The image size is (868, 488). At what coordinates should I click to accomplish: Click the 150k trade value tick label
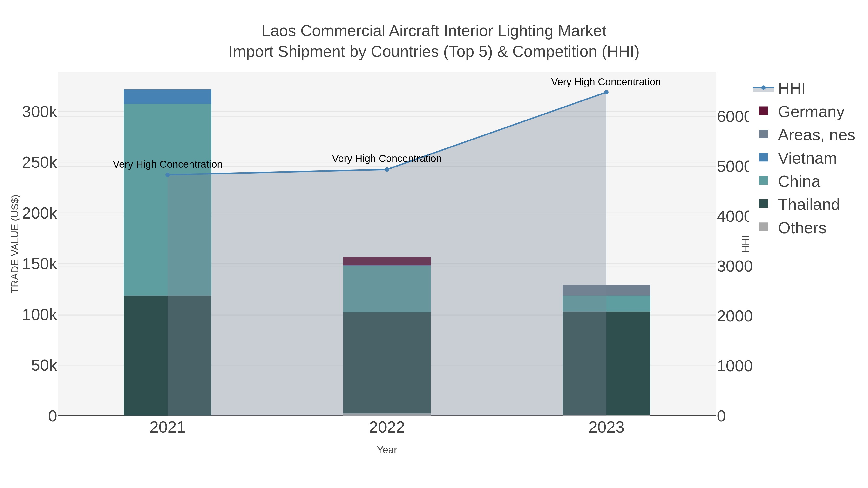[40, 264]
